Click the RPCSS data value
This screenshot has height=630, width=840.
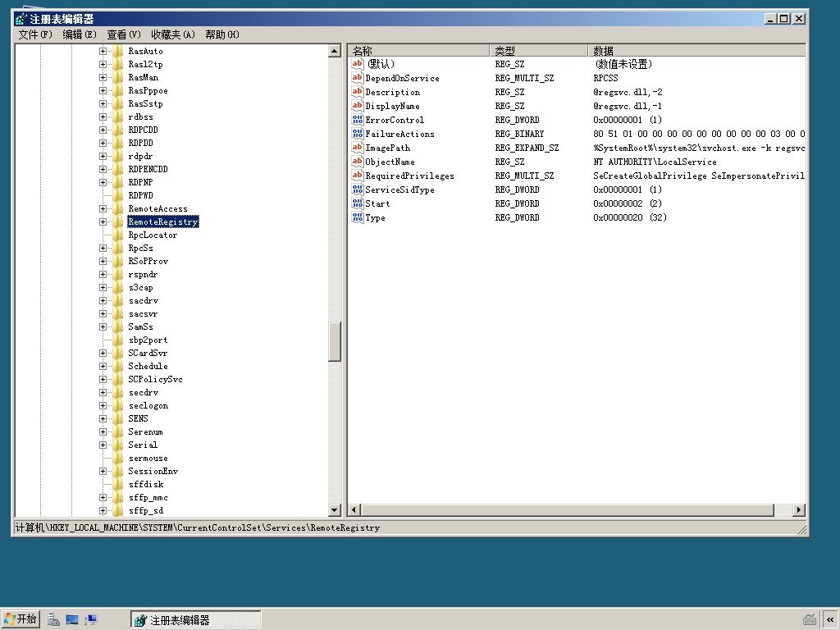click(x=605, y=78)
